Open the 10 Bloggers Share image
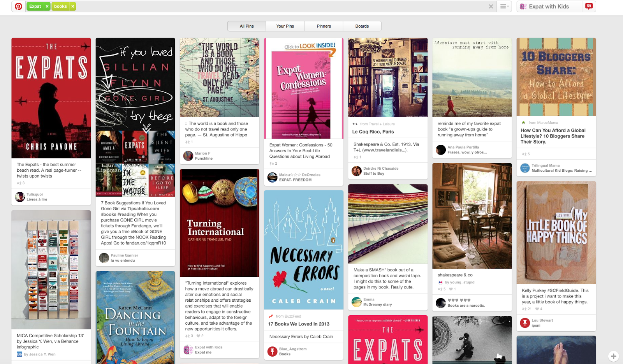 (556, 77)
